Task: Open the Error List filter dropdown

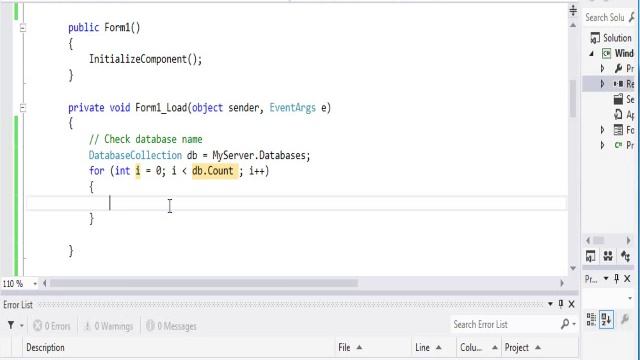Action: [x=21, y=326]
